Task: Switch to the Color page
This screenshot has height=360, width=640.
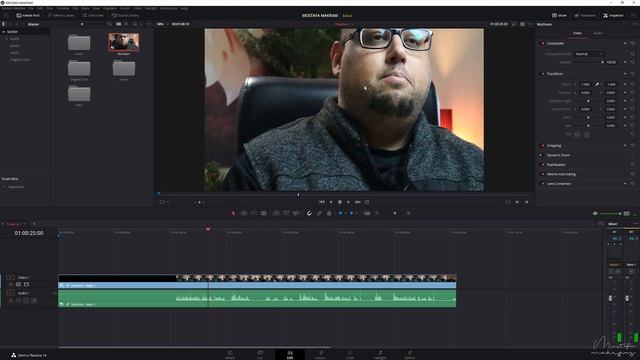Action: coord(350,354)
